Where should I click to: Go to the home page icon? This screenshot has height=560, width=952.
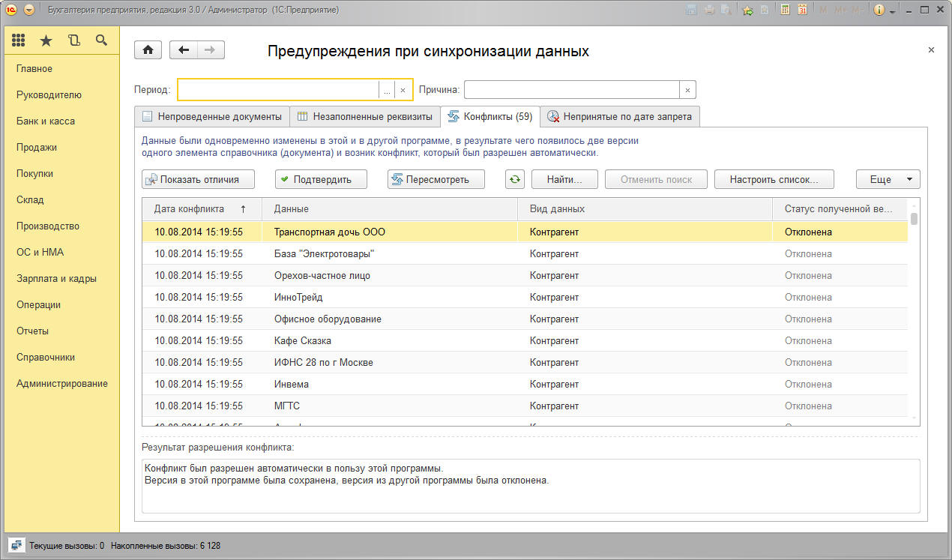click(x=148, y=50)
